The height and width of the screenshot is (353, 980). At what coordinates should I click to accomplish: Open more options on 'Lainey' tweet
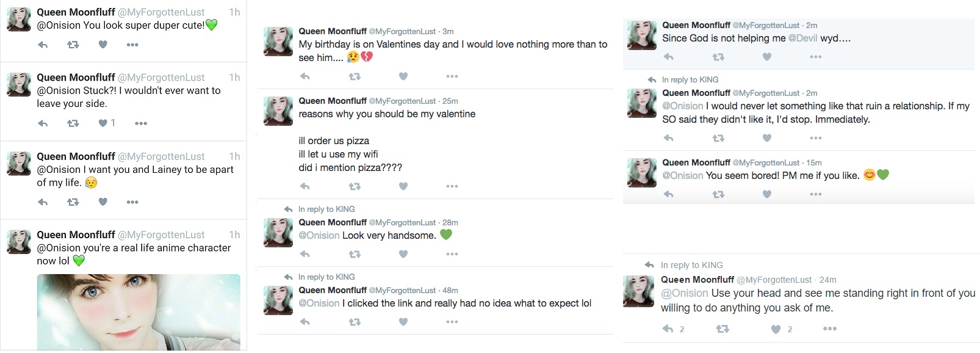(132, 202)
